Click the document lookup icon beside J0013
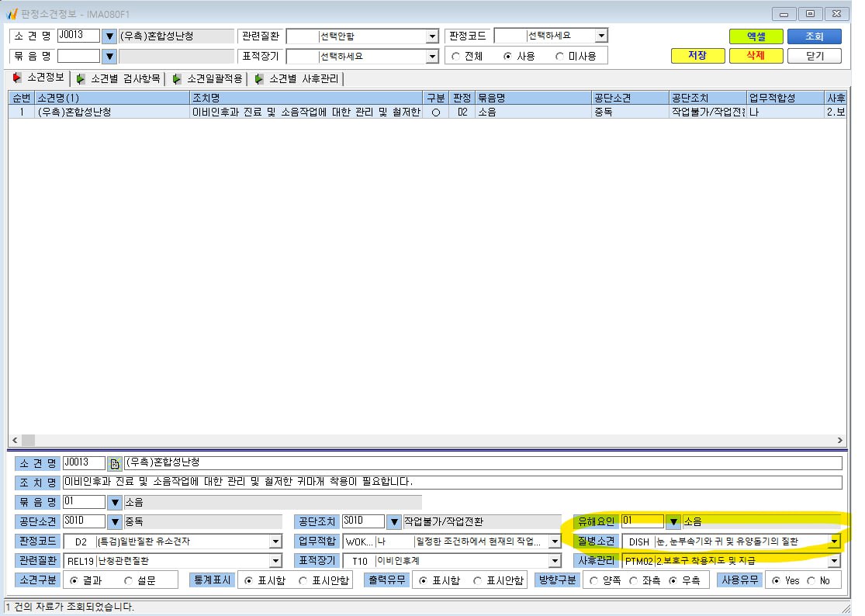 [115, 463]
